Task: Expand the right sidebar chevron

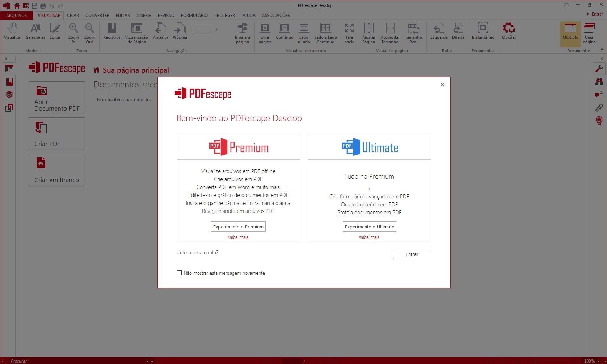Action: click(602, 59)
